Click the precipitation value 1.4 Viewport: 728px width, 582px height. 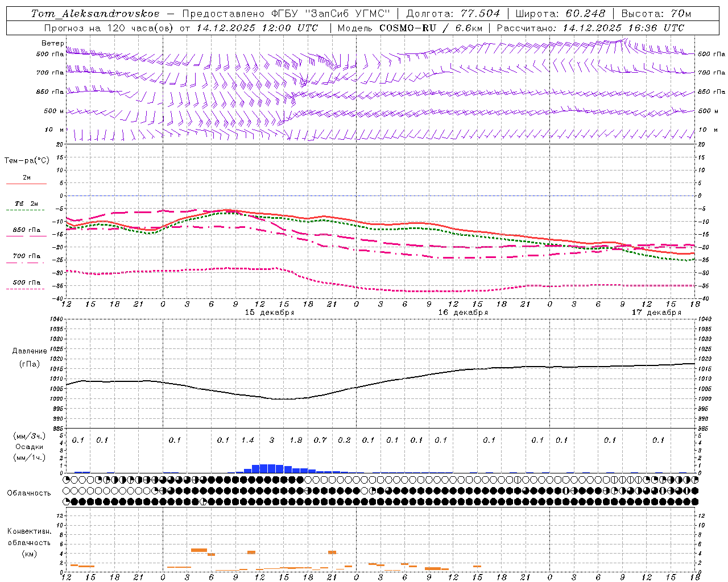(x=247, y=440)
